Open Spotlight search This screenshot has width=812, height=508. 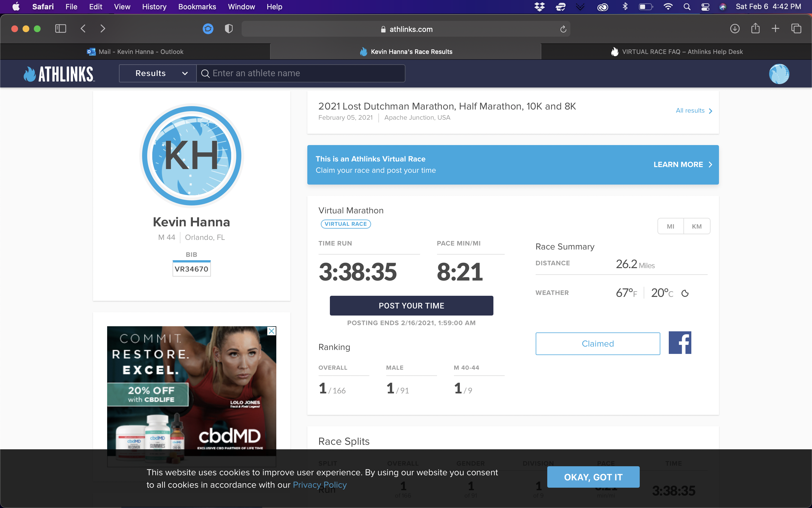[687, 7]
